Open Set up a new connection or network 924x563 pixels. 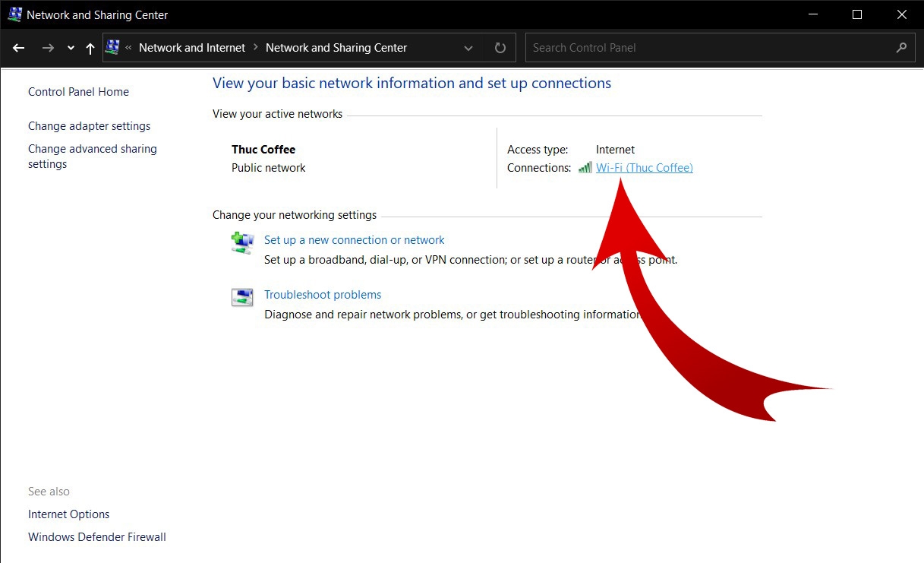(355, 240)
